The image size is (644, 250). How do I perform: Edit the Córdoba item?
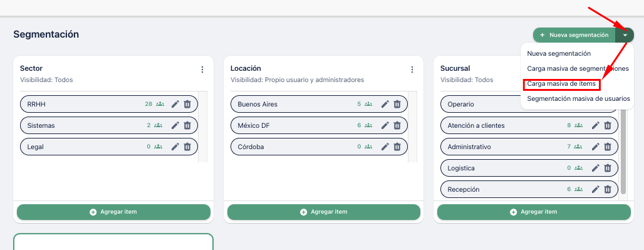click(x=385, y=147)
